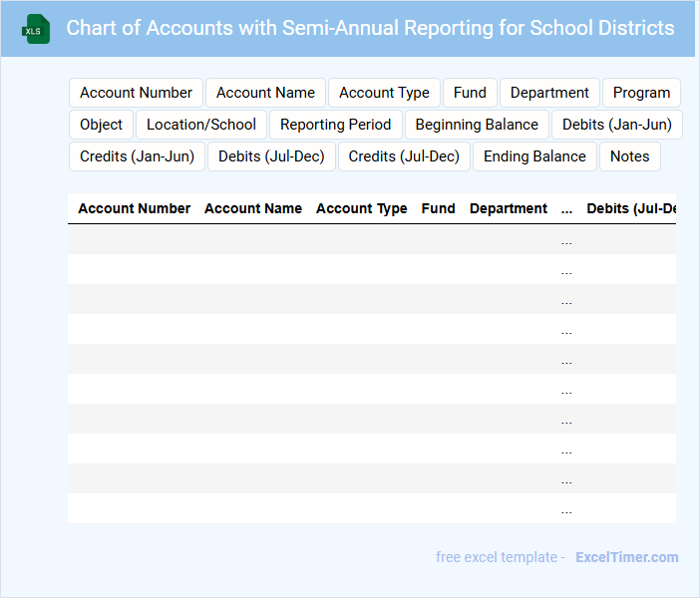Viewport: 700px width, 598px height.
Task: Click the first table row's ellipsis
Action: pyautogui.click(x=566, y=240)
